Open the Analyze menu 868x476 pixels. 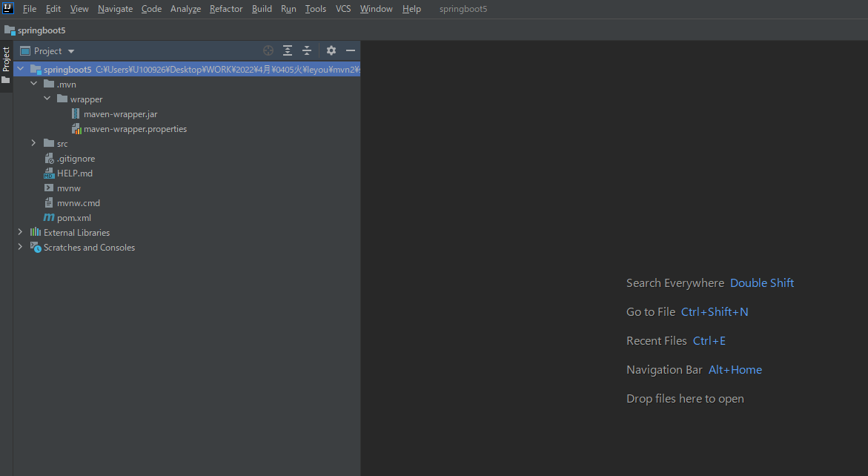click(185, 9)
